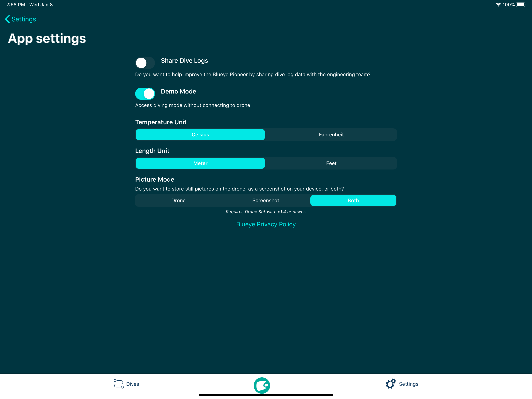Viewport: 532px width, 399px height.
Task: Disable the Demo Mode toggle
Action: click(145, 94)
